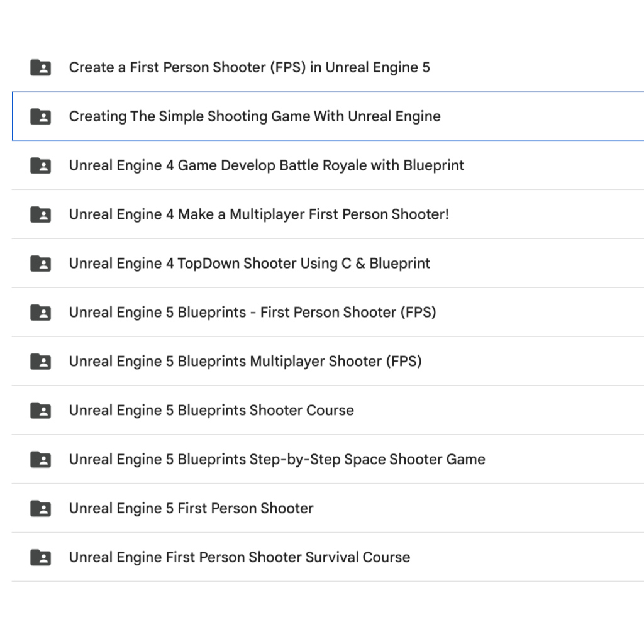Open Unreal Engine 4 Game Develop Battle Royale folder name
The height and width of the screenshot is (644, 644).
coord(267,165)
